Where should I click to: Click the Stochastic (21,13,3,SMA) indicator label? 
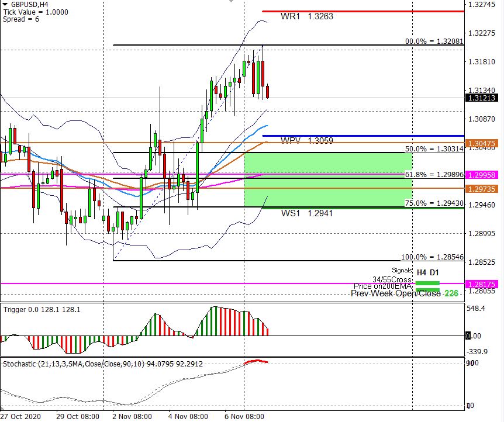[x=103, y=364]
